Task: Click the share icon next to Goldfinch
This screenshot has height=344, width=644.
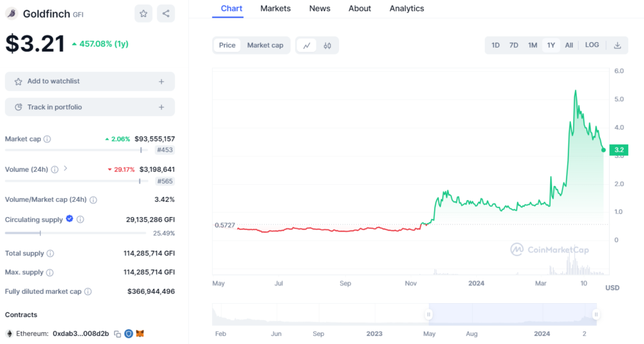Action: coord(166,13)
